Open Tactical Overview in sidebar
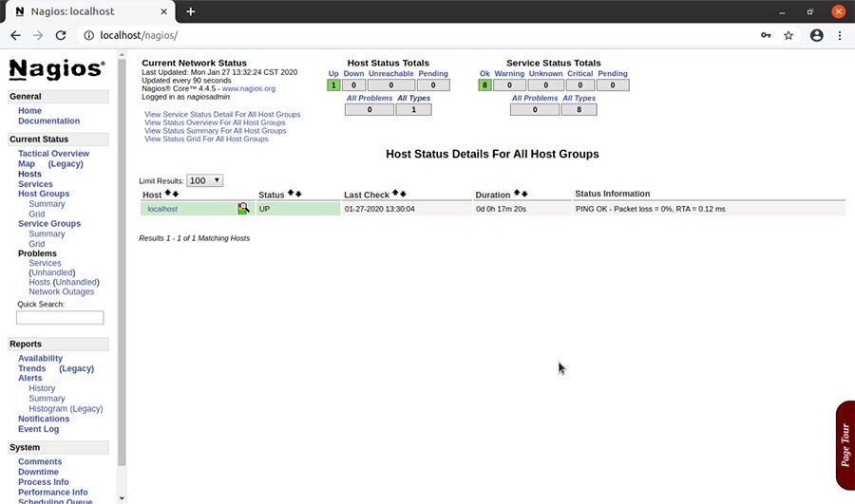 click(x=53, y=154)
